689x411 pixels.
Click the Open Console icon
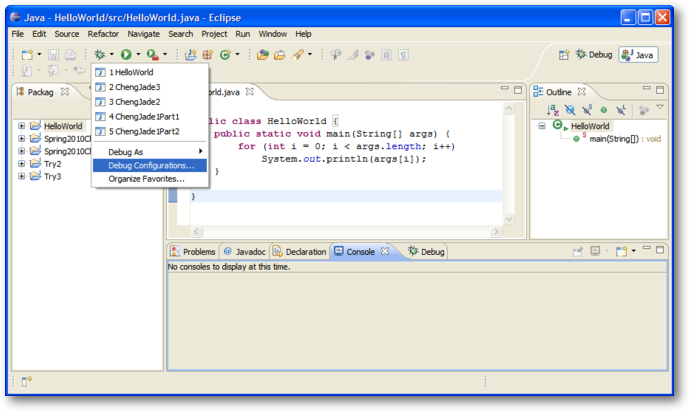[x=621, y=251]
